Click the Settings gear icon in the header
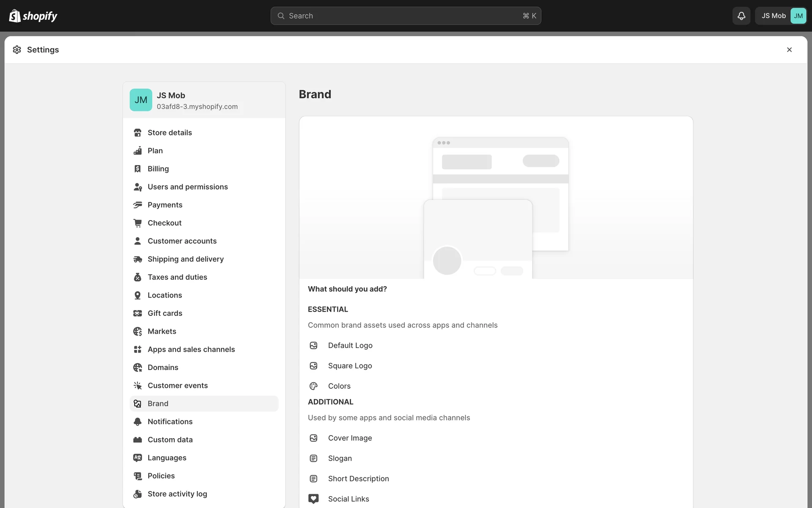812x508 pixels. [x=17, y=50]
